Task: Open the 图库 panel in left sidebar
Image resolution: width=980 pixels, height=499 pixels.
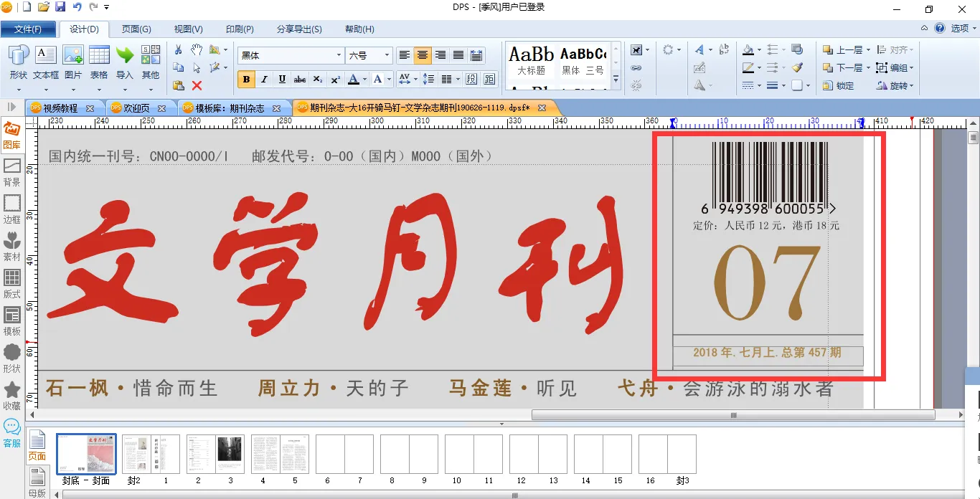Action: [11, 136]
